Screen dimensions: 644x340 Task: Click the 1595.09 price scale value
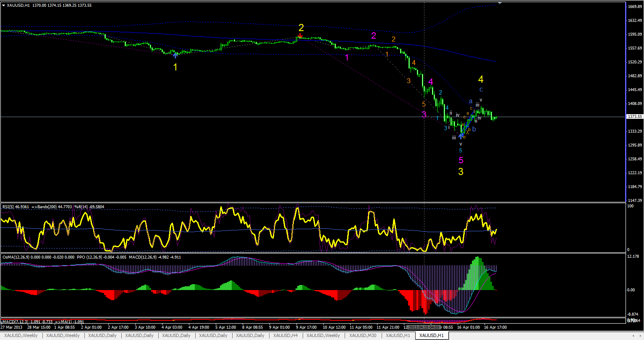pyautogui.click(x=634, y=34)
